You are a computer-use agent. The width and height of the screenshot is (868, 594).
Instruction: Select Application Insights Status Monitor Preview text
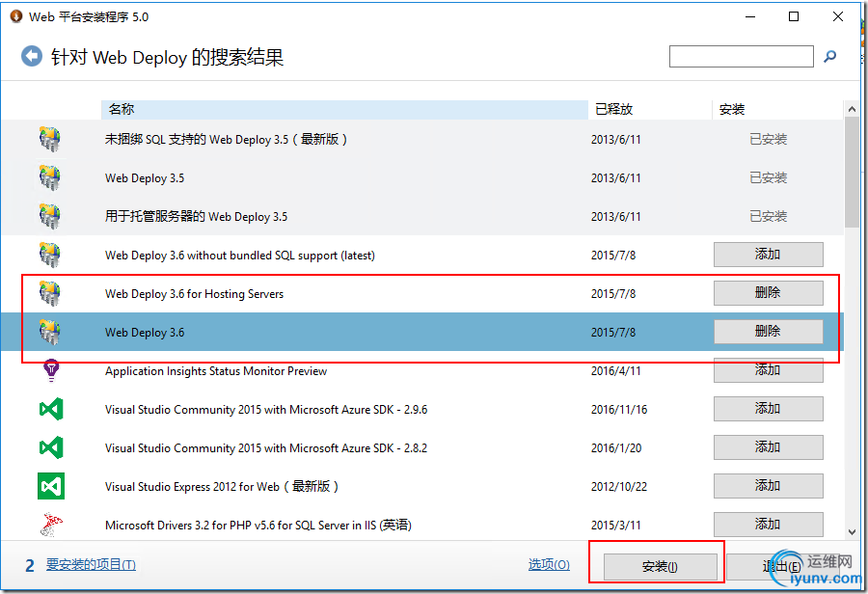[216, 371]
